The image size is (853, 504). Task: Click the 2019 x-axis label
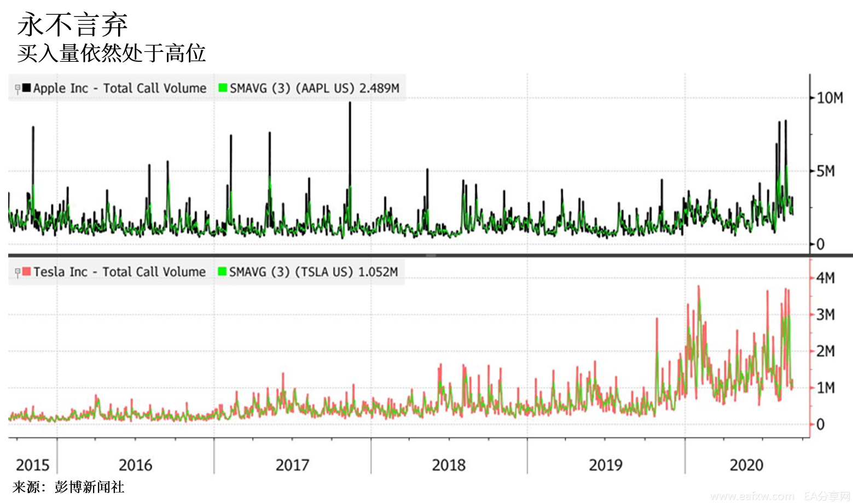click(x=606, y=465)
